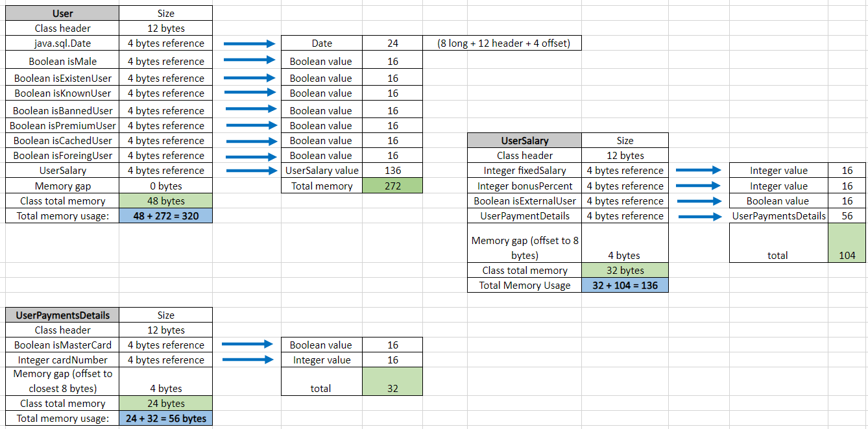Click the green Total memory 272 cell
The width and height of the screenshot is (868, 429).
point(392,185)
